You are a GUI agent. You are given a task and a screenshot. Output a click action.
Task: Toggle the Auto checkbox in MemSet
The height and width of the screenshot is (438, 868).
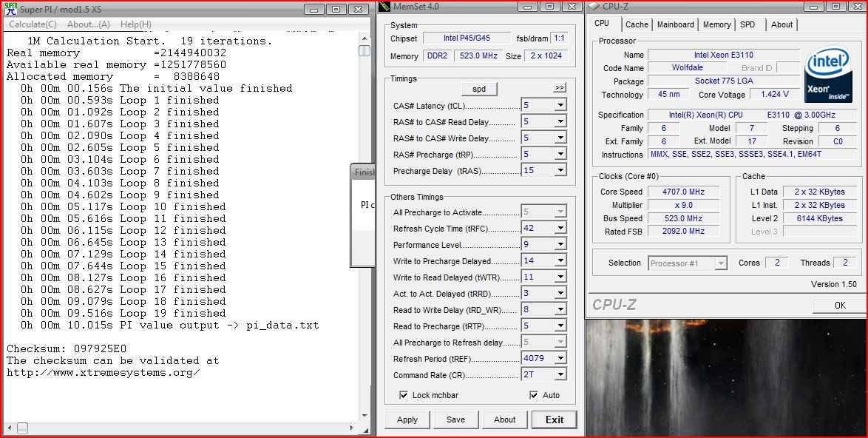pos(534,395)
